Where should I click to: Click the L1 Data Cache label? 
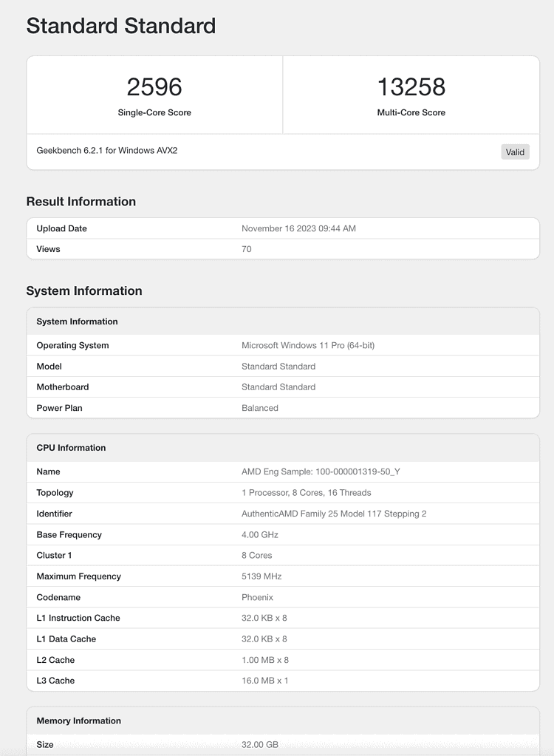[66, 639]
